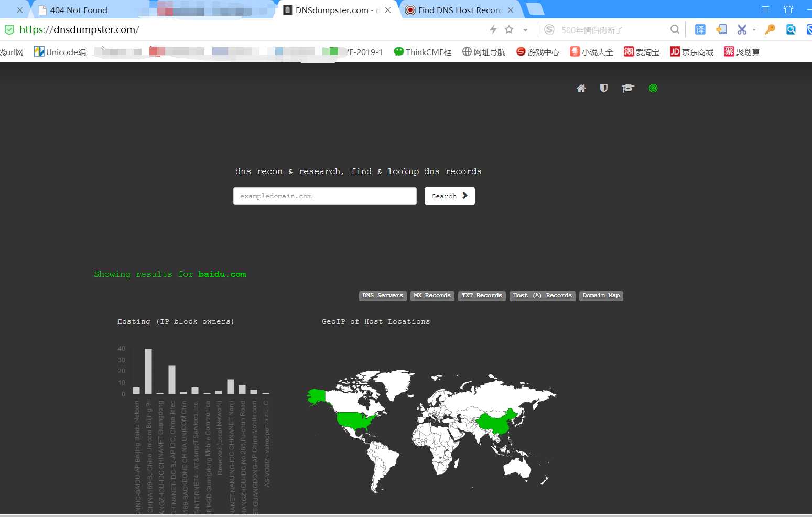
Task: Close the DNSdumpster.com tab
Action: (388, 10)
